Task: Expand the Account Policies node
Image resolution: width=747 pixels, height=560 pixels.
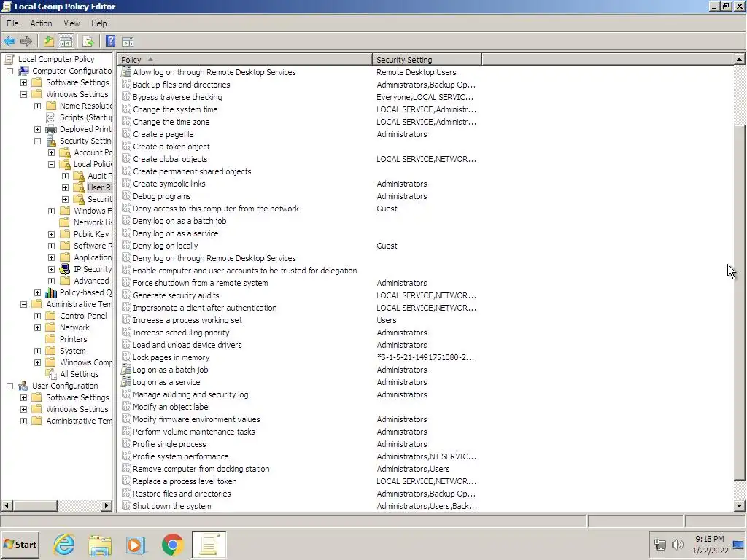Action: [52, 152]
